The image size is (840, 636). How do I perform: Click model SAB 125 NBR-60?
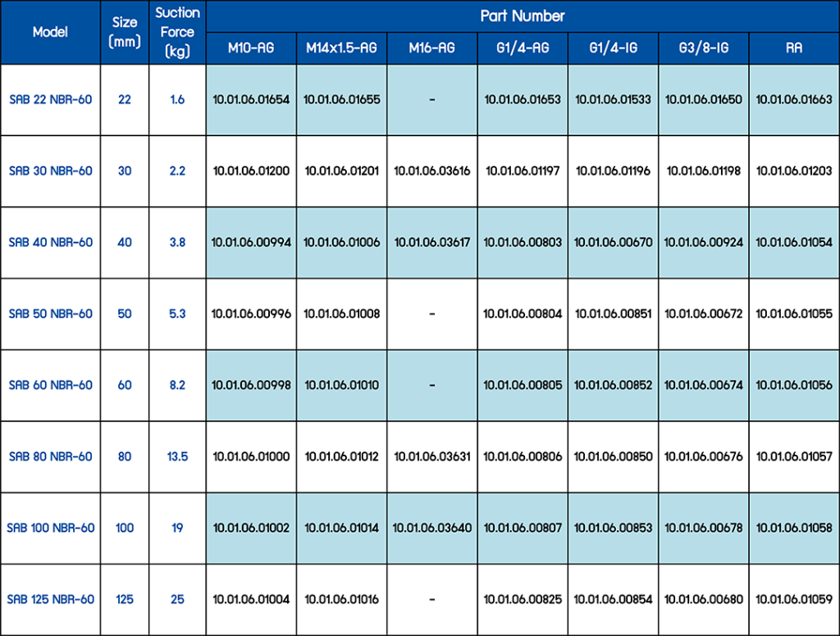point(50,599)
